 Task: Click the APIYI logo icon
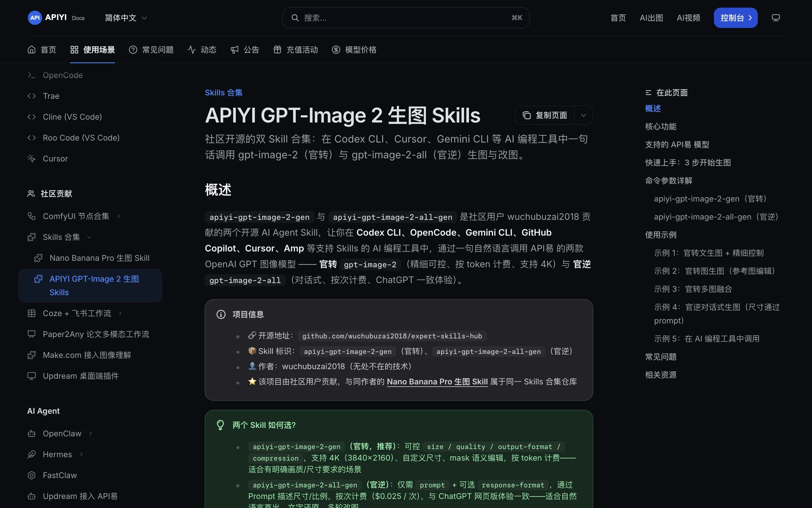(35, 18)
